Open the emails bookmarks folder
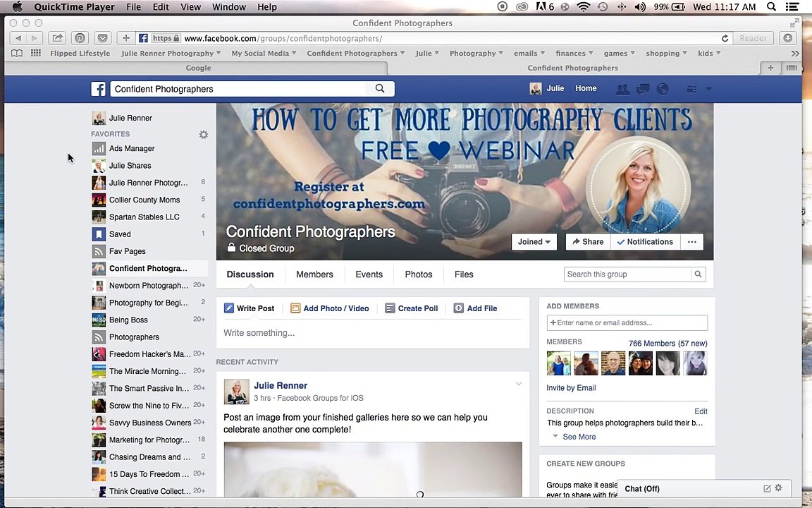This screenshot has width=812, height=508. (529, 53)
